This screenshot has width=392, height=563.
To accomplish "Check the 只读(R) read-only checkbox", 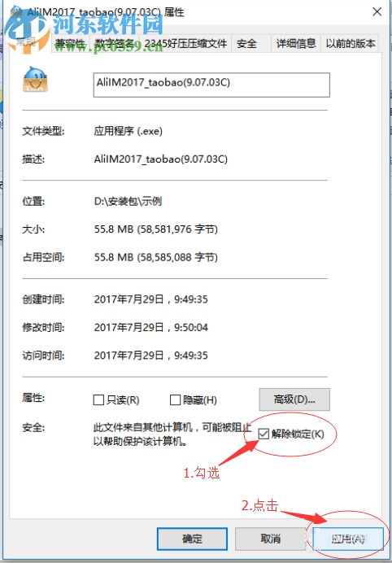I will [x=98, y=400].
